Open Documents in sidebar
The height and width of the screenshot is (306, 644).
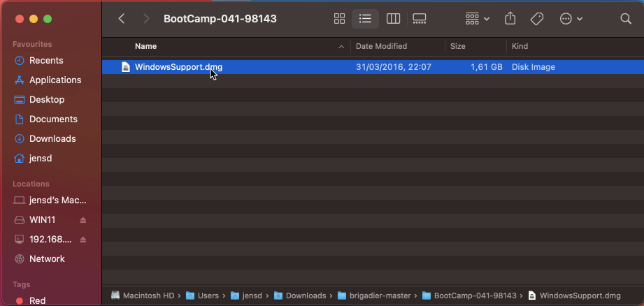pyautogui.click(x=45, y=119)
